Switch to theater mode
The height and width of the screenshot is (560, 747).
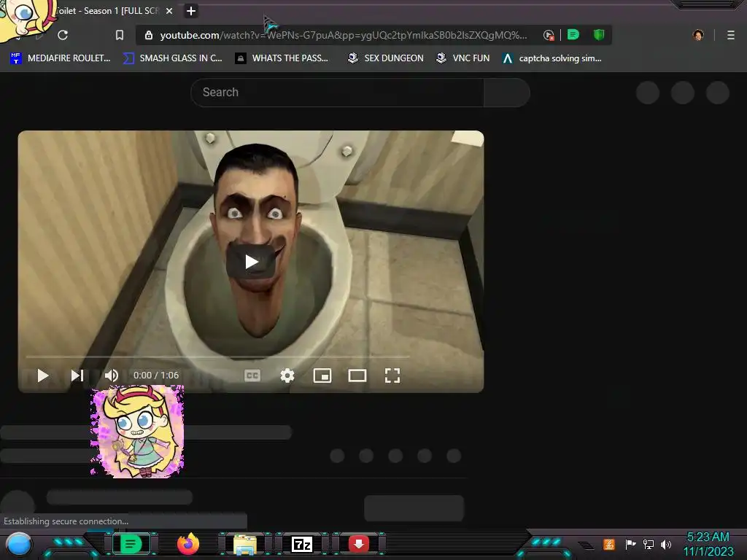(357, 376)
